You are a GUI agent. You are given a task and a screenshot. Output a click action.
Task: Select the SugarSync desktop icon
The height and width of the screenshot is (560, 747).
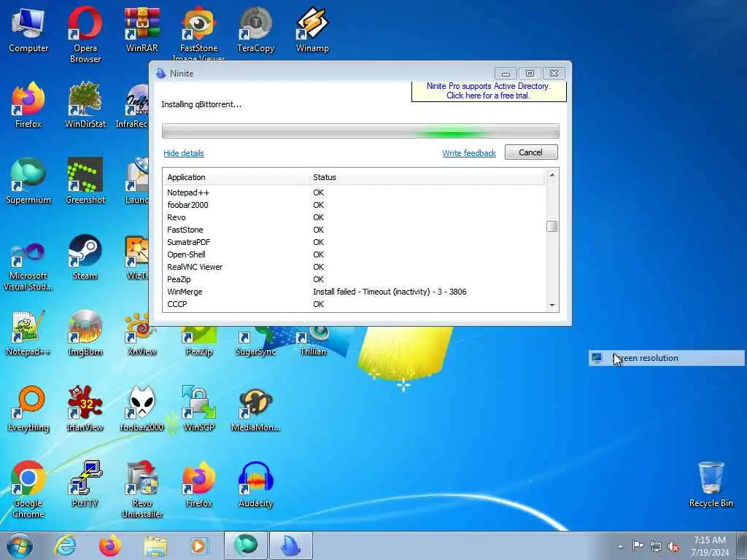coord(256,342)
